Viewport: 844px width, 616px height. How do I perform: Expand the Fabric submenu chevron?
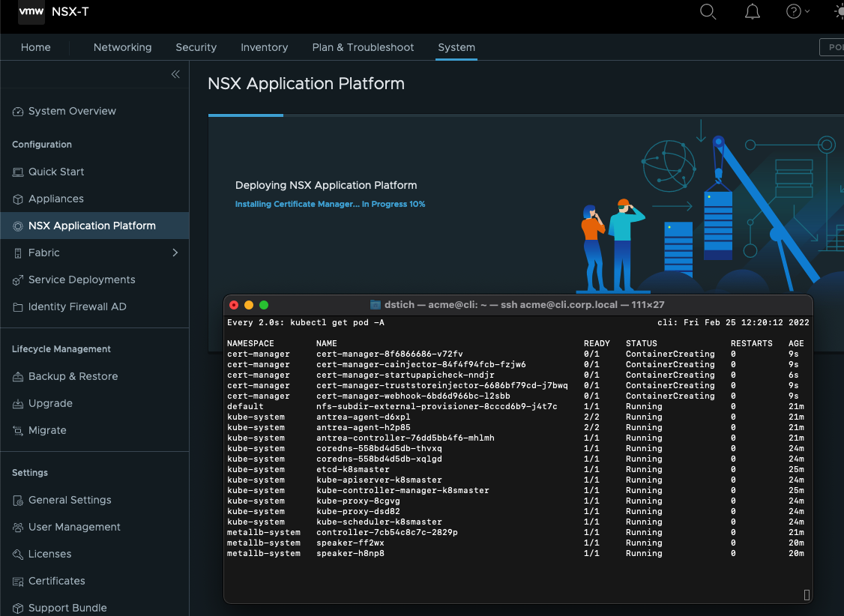(x=175, y=253)
